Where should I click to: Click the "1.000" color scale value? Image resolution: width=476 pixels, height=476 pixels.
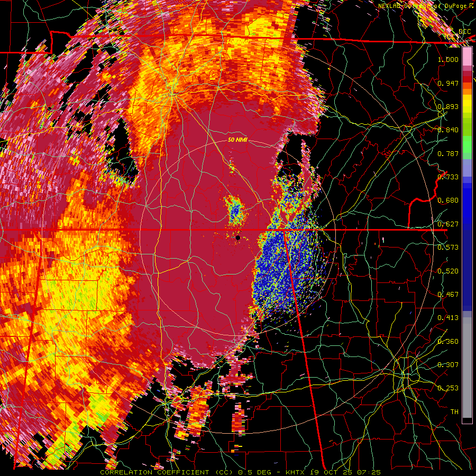click(x=448, y=59)
